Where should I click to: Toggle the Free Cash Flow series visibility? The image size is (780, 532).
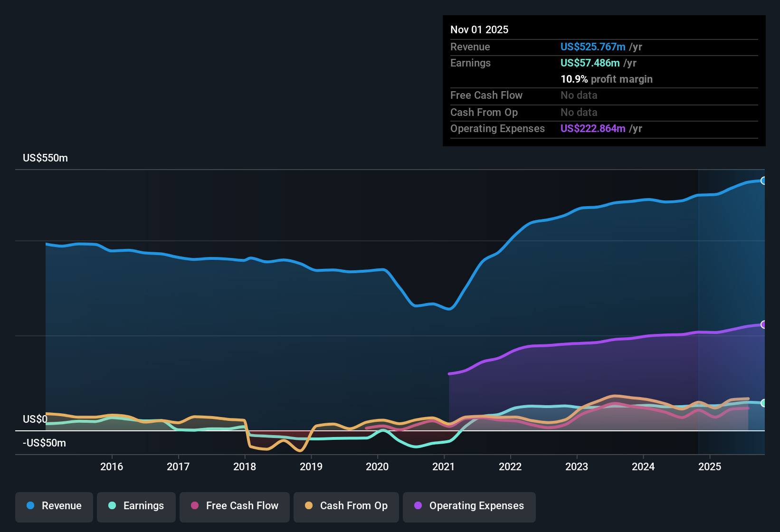[234, 506]
